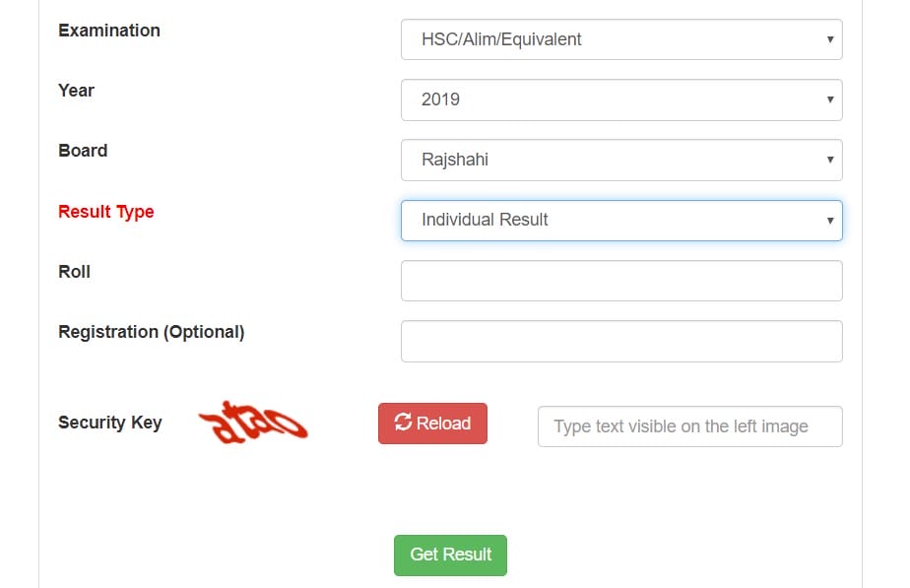910x588 pixels.
Task: Click the security key text input box
Action: [x=690, y=426]
